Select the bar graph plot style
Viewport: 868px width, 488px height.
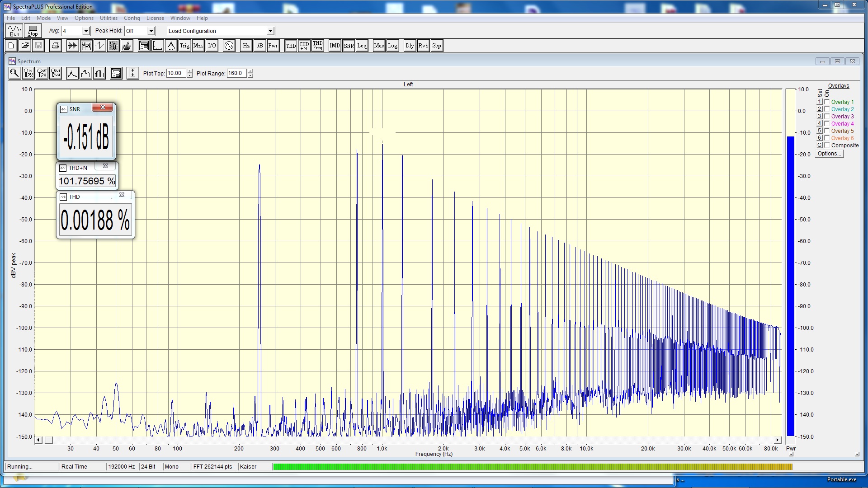pyautogui.click(x=99, y=73)
